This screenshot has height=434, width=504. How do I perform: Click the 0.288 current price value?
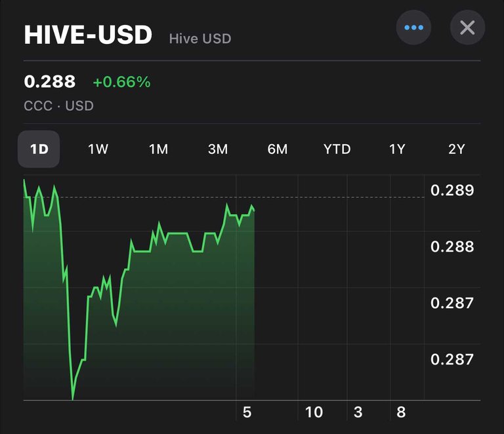point(50,82)
